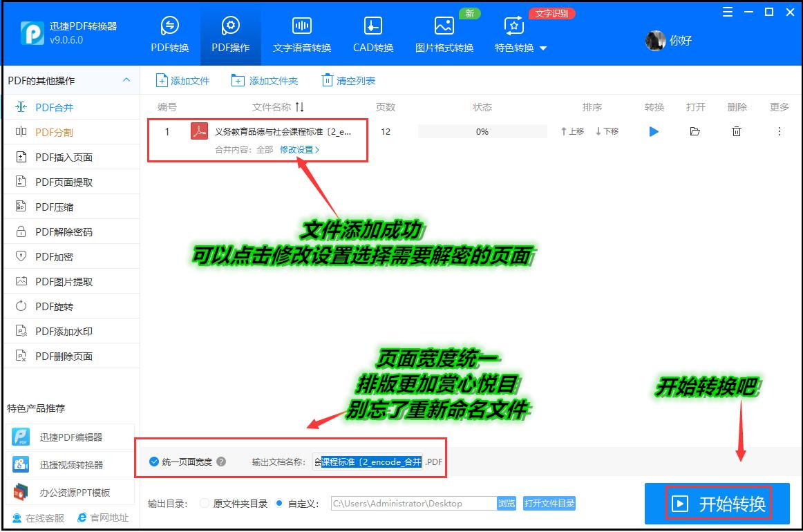Viewport: 803px width, 532px height.
Task: Select the 原文件夹目录 output option
Action: 204,504
